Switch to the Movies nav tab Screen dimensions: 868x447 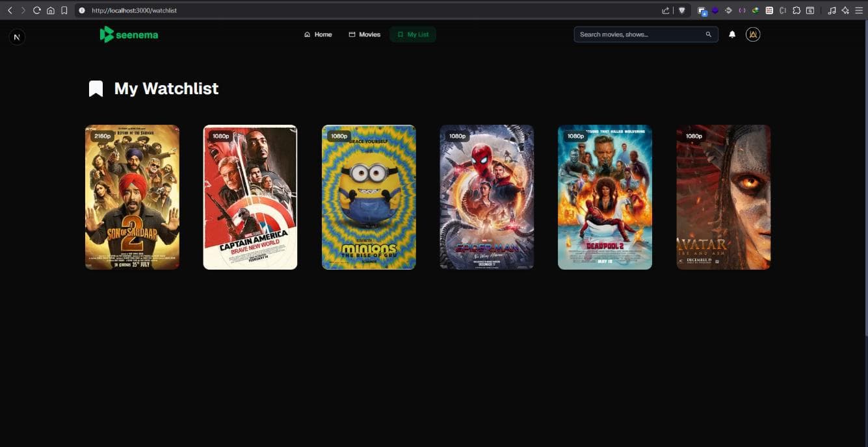pyautogui.click(x=365, y=34)
